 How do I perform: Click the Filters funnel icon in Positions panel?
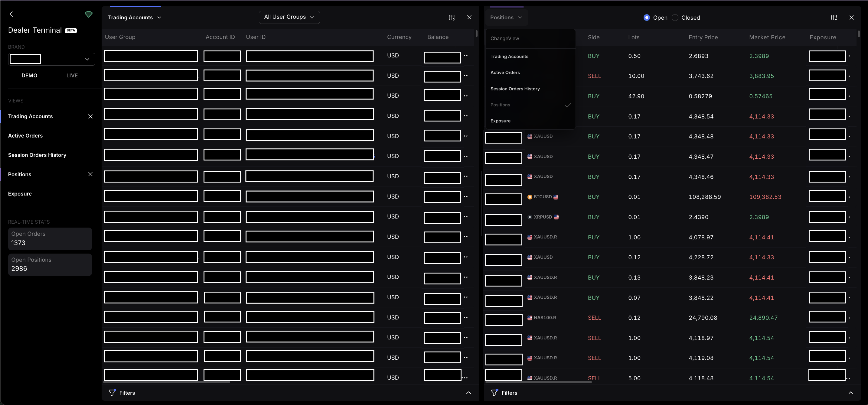(x=494, y=393)
